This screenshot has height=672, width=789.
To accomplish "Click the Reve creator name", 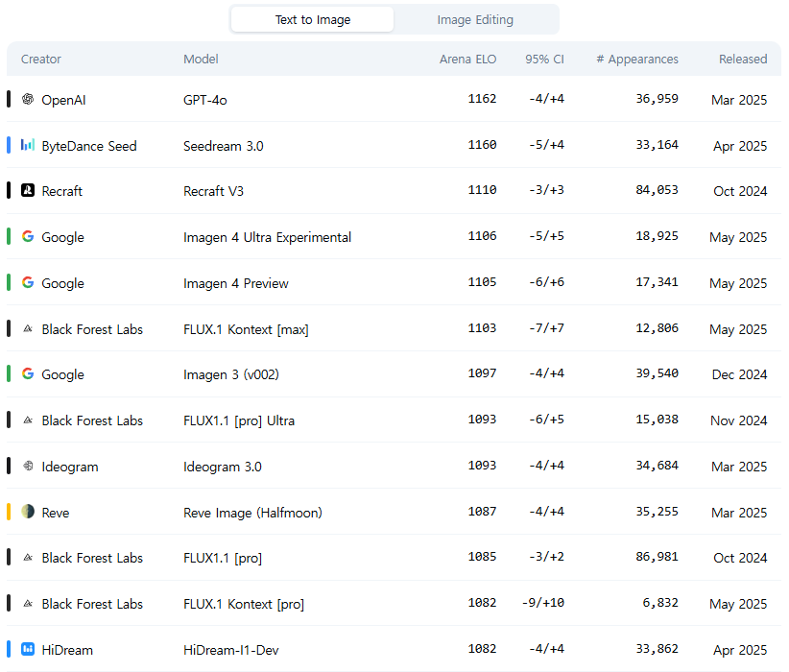I will click(56, 513).
